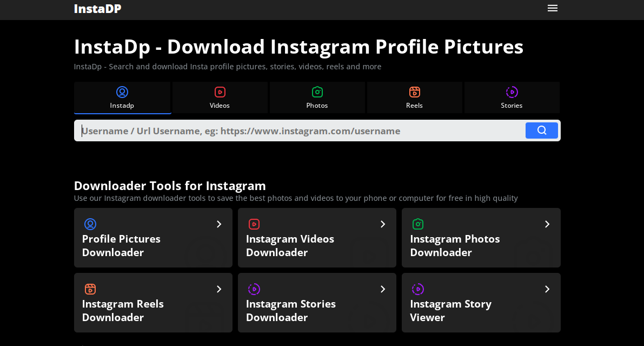This screenshot has height=346, width=644.
Task: Click chevron on Instagram Videos Downloader card
Action: click(383, 224)
